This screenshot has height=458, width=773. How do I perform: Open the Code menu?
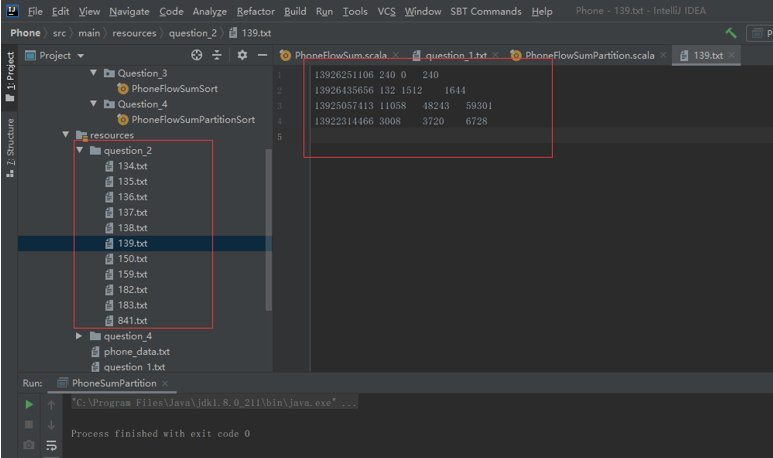[171, 11]
